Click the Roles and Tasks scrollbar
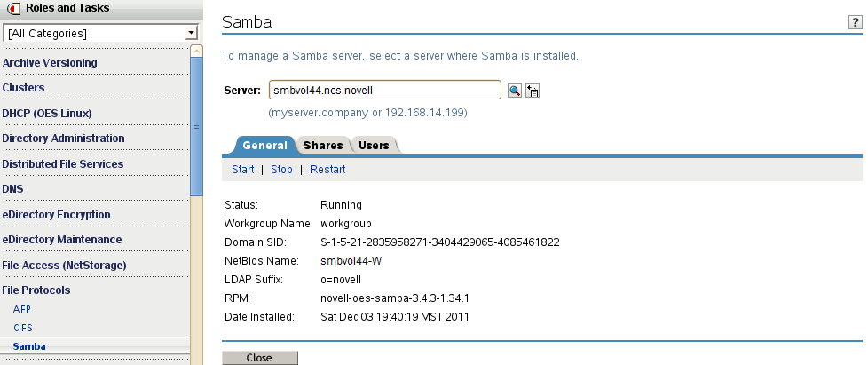The height and width of the screenshot is (365, 868). [196, 124]
